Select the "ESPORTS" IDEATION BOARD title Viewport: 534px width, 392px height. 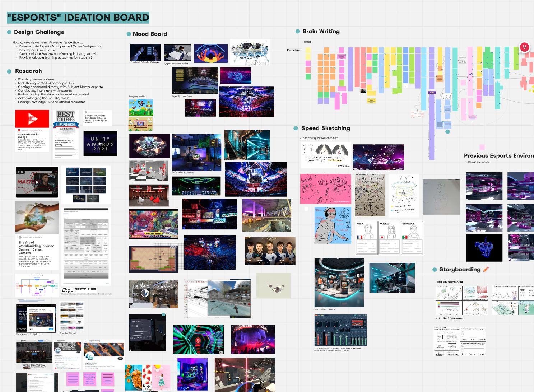78,18
